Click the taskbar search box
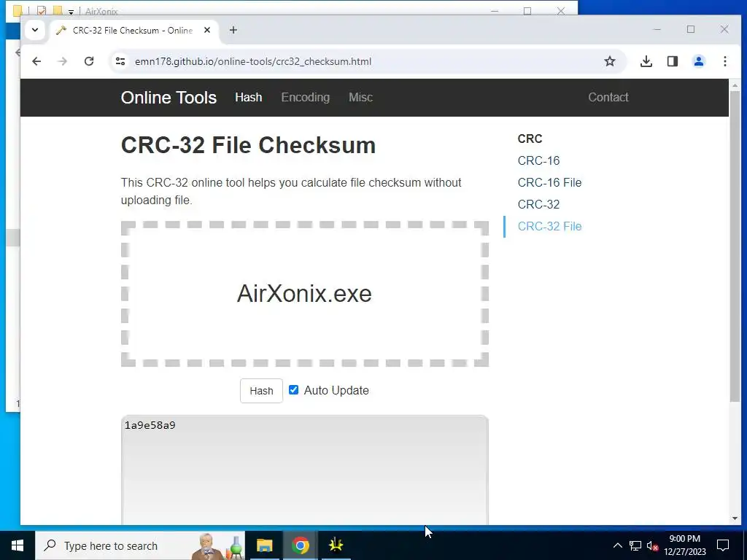Screen dimensions: 747x560 (x=140, y=545)
